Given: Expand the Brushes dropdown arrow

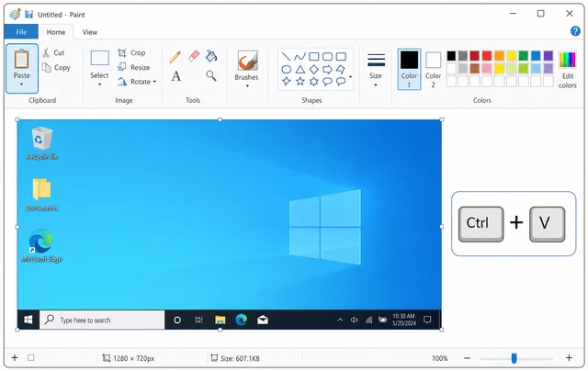Looking at the screenshot, I should [247, 86].
